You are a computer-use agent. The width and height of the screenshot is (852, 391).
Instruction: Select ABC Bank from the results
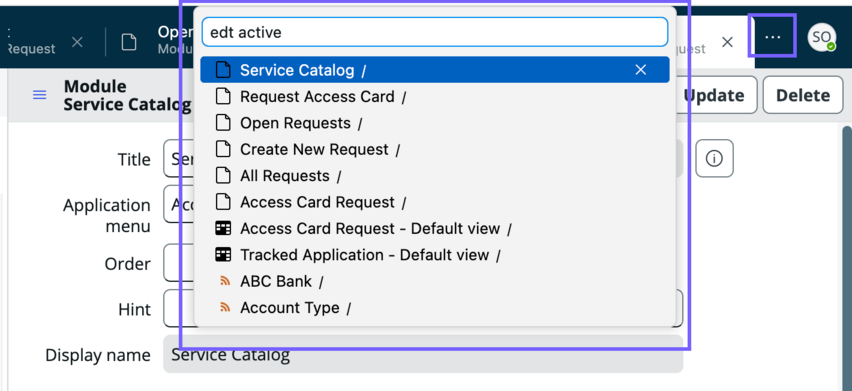click(435, 281)
